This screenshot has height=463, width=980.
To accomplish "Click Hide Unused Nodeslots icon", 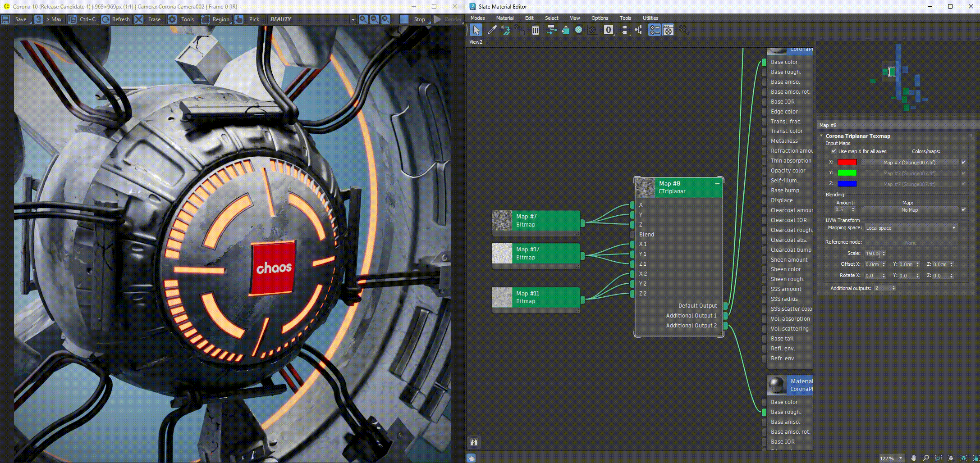I will [x=565, y=30].
